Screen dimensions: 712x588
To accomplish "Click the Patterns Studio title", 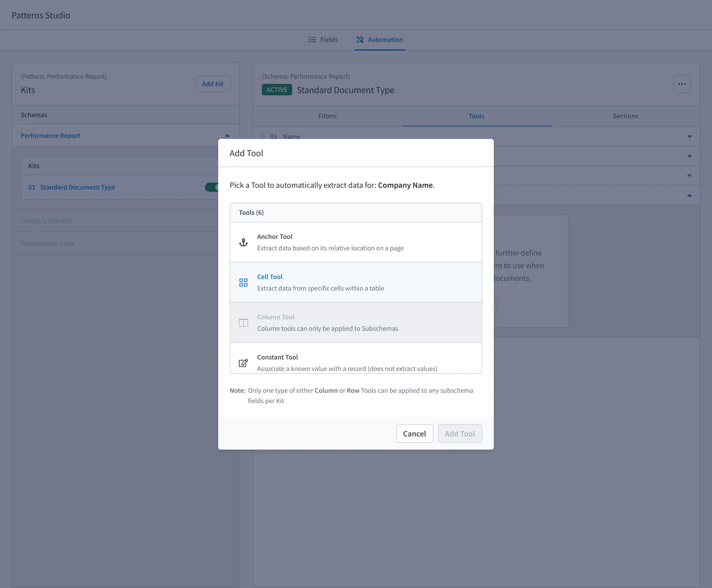I will coord(41,15).
